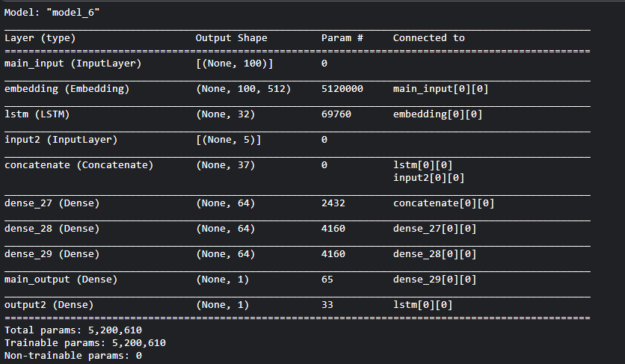Select the concatenate (Concatenate) layer name
Viewport: 625px width, 364px height.
pyautogui.click(x=78, y=165)
